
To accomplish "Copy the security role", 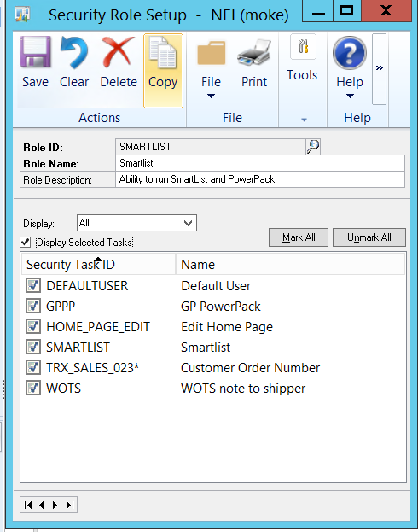I will 163,71.
